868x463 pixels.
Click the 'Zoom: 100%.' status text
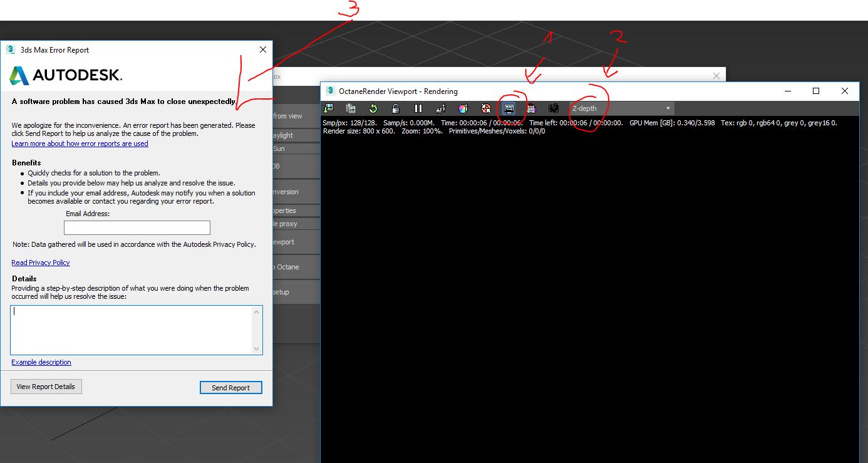[x=422, y=132]
